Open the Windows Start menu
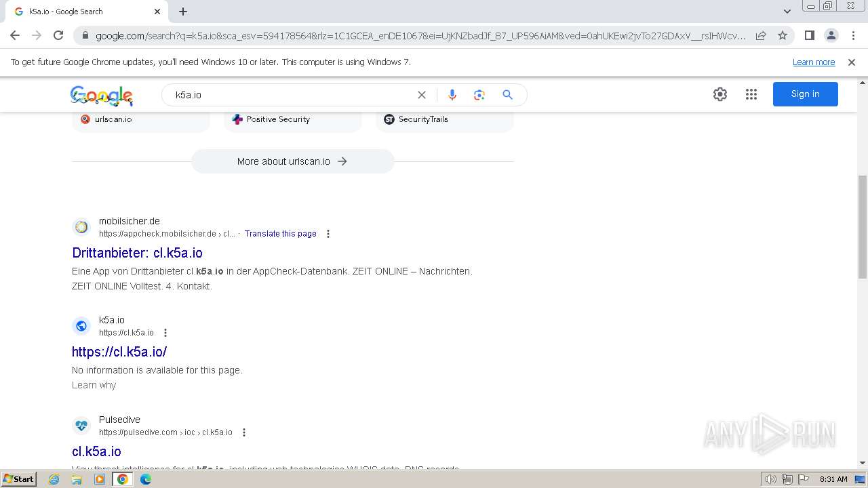Image resolution: width=868 pixels, height=488 pixels. (19, 479)
